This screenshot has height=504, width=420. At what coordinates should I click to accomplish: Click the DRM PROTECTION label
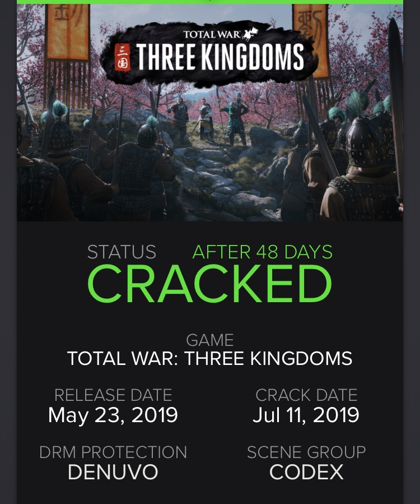tap(113, 452)
